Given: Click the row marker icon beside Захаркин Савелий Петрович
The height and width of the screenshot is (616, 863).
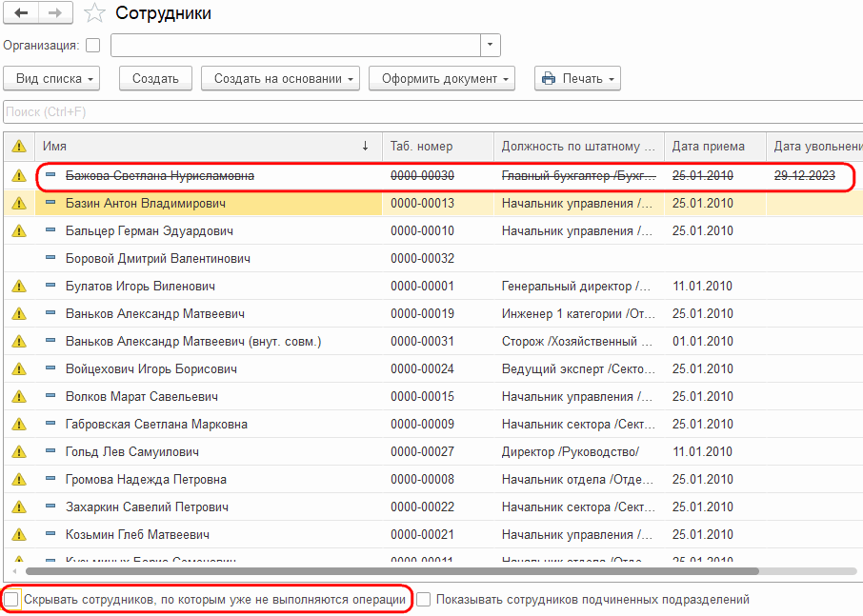Looking at the screenshot, I should [x=50, y=507].
